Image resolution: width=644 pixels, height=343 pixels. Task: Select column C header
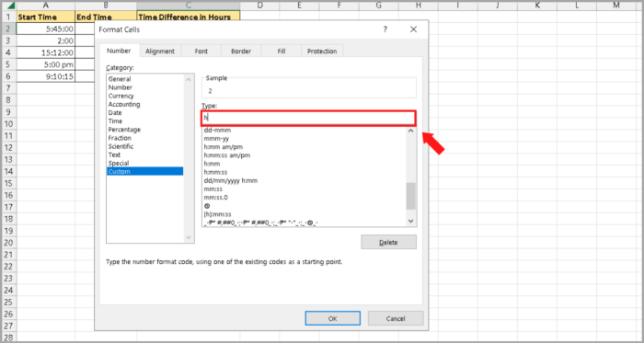click(189, 6)
